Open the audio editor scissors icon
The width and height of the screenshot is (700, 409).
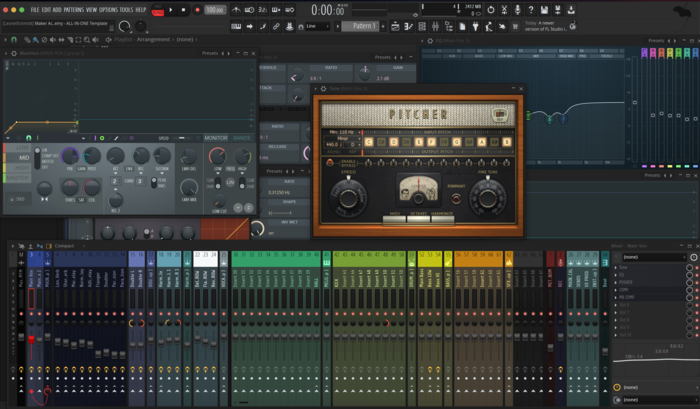[504, 10]
